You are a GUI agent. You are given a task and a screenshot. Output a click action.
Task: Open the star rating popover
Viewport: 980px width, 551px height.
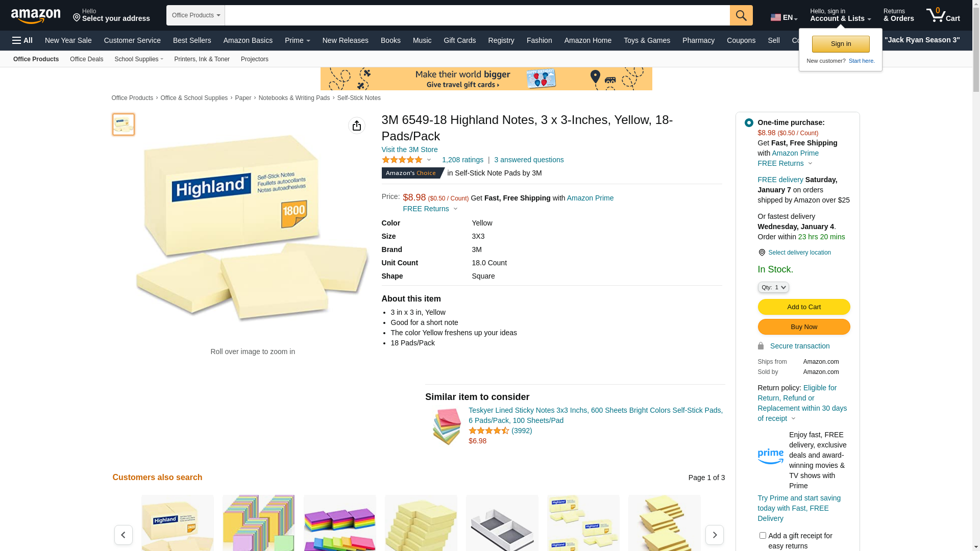[406, 160]
